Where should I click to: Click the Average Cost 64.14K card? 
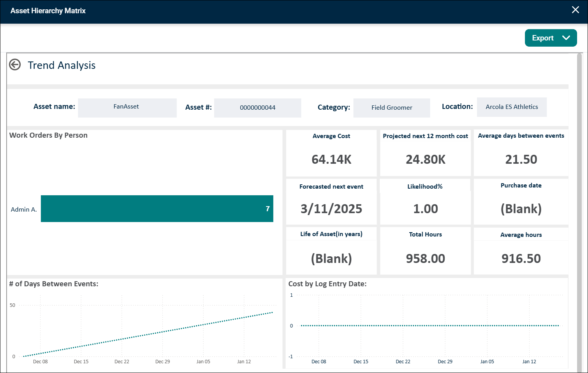[x=331, y=153]
